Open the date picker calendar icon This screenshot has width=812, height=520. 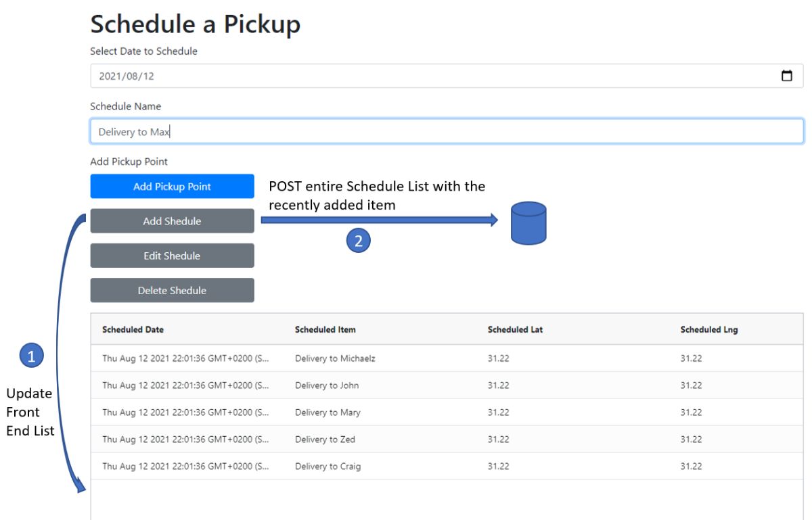pyautogui.click(x=786, y=76)
